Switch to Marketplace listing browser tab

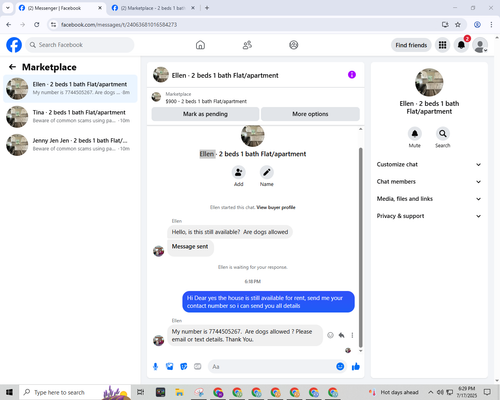point(153,8)
